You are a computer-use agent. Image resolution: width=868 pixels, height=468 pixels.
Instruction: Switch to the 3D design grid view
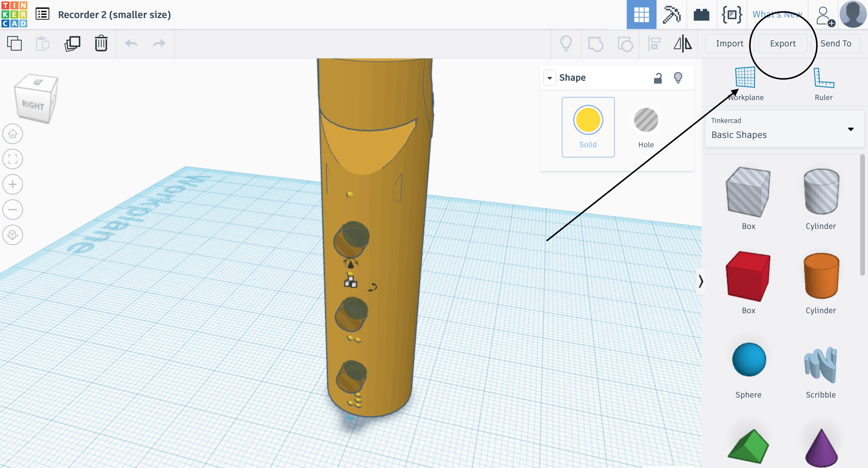(x=641, y=14)
